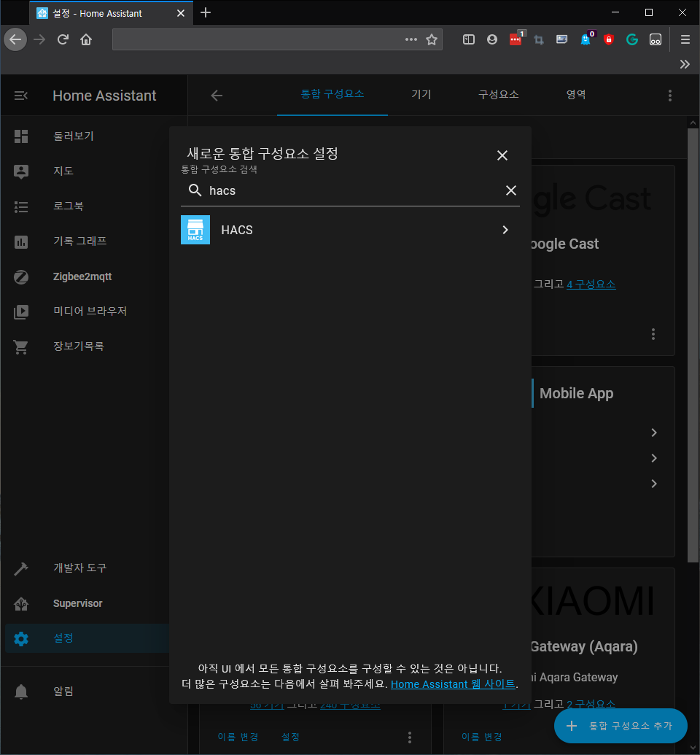The height and width of the screenshot is (755, 700).
Task: Click the search magnifier icon
Action: click(195, 190)
